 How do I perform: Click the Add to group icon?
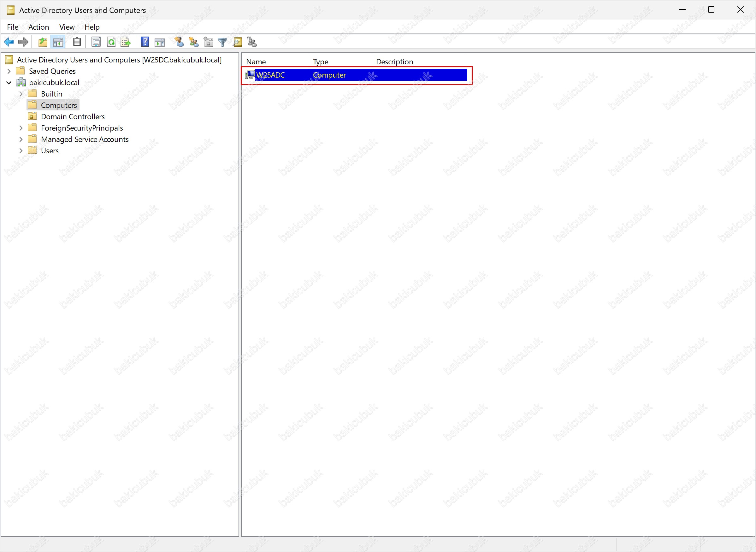point(252,42)
